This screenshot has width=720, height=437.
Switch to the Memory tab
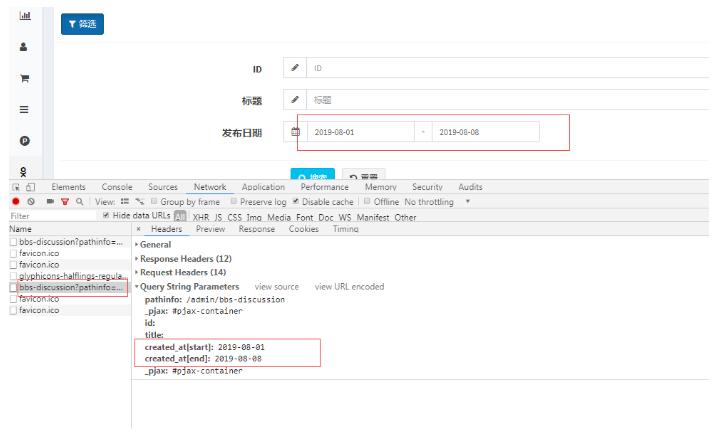pyautogui.click(x=380, y=187)
